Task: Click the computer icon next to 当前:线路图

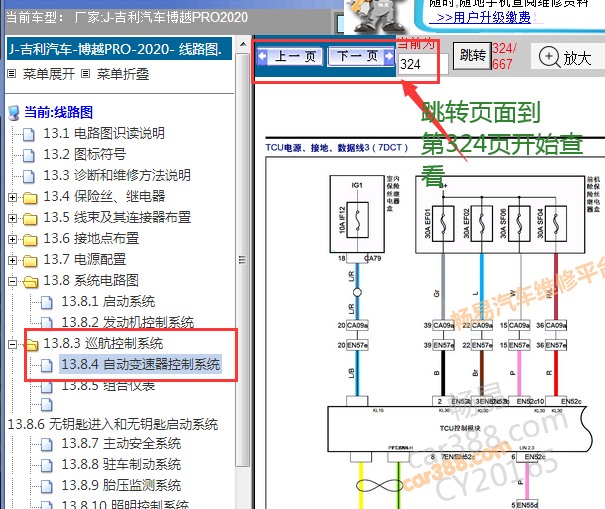Action: pyautogui.click(x=14, y=113)
